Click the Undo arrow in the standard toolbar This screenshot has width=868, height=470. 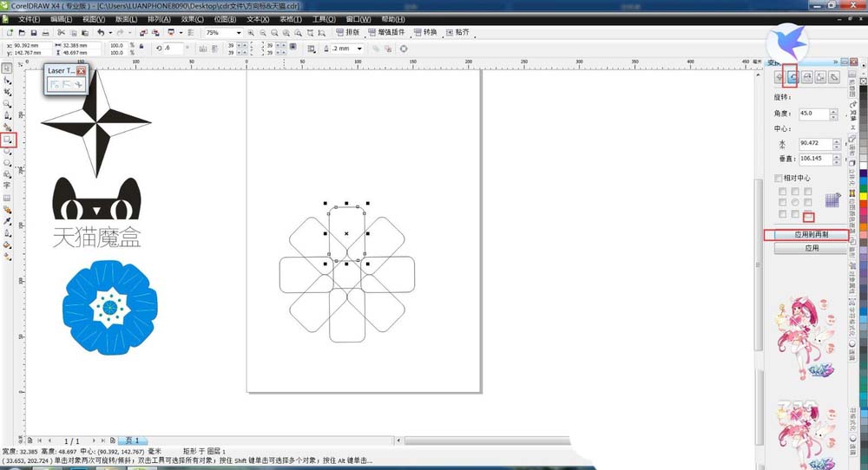click(102, 33)
